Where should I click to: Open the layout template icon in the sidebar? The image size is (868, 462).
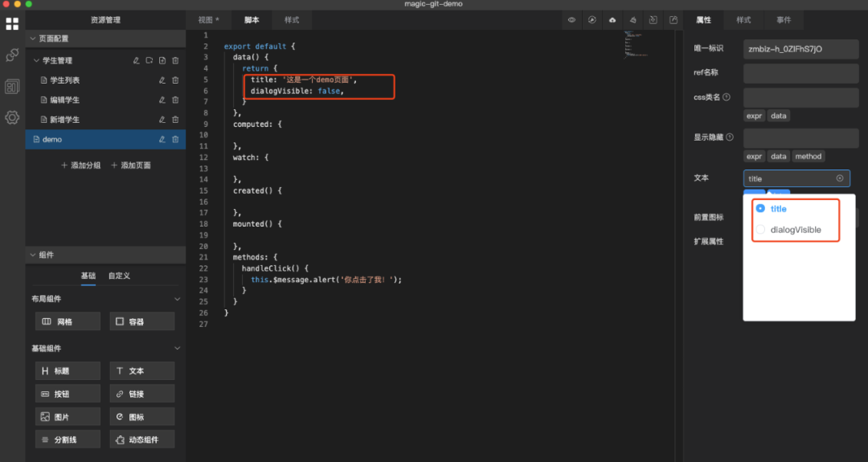point(12,86)
